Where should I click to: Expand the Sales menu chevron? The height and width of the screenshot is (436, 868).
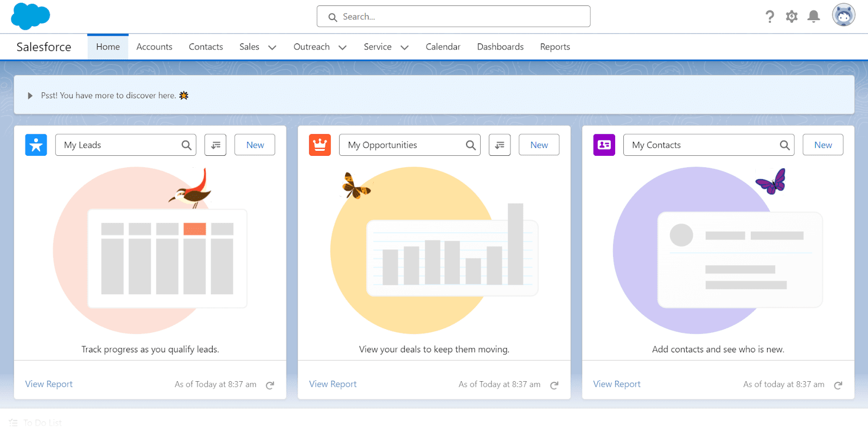coord(272,47)
